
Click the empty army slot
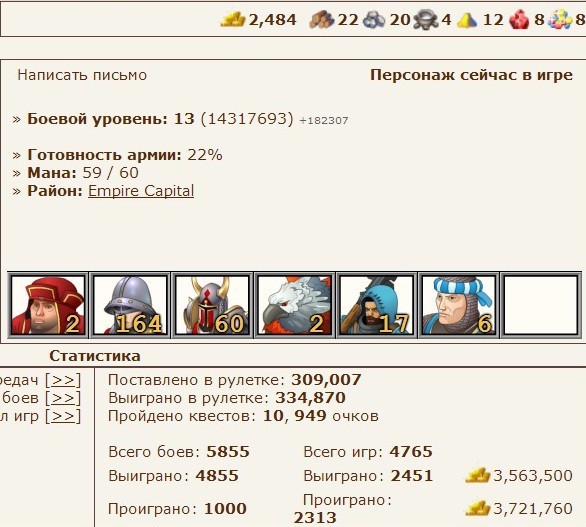tap(541, 305)
